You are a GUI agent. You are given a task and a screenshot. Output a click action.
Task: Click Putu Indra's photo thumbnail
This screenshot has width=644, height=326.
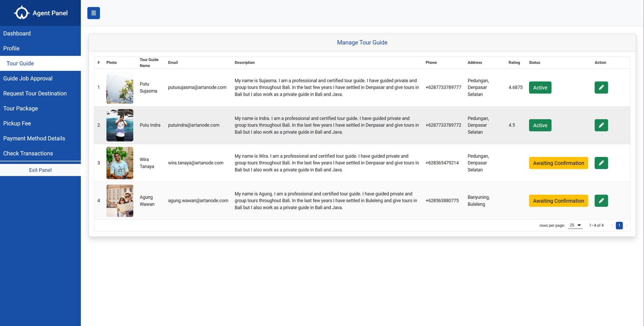coord(119,125)
